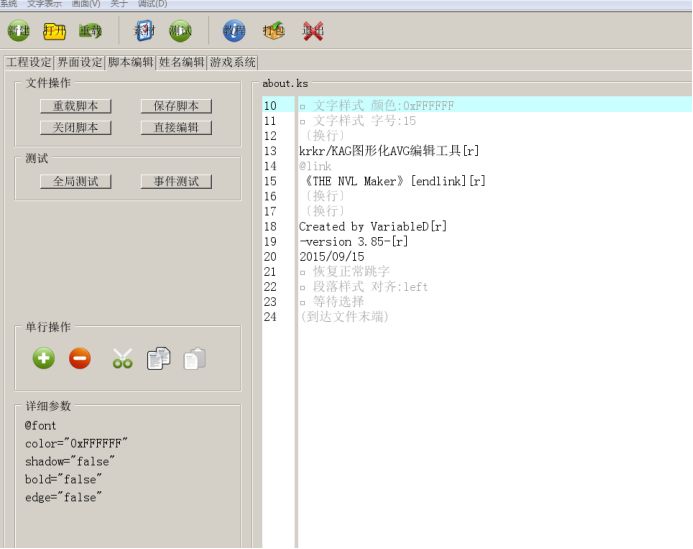This screenshot has height=549, width=693.
Task: Add a line with the green plus icon
Action: tap(44, 358)
